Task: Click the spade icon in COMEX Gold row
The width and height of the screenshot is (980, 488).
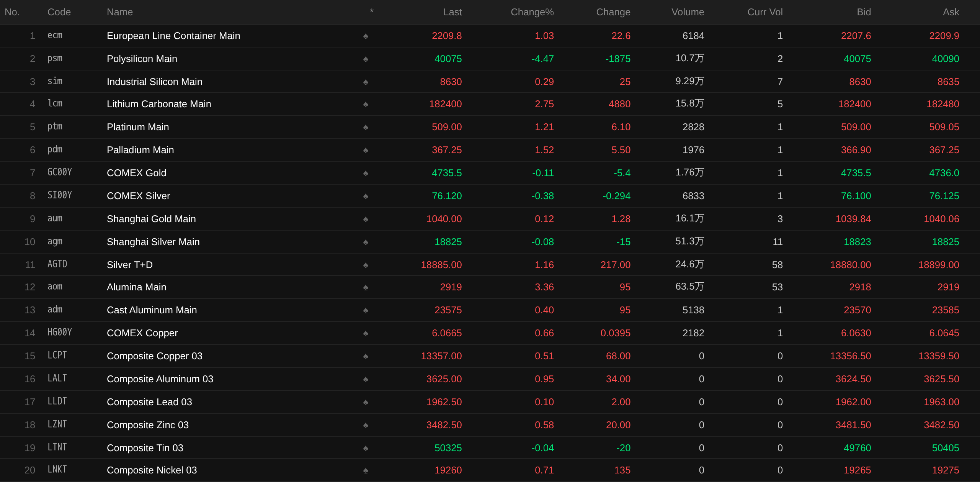Action: (x=366, y=173)
